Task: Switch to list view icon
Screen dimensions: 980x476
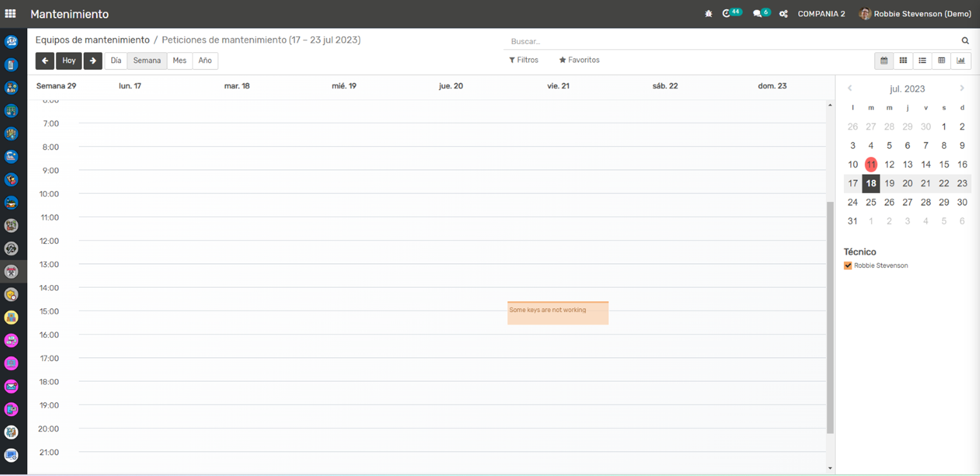Action: tap(923, 61)
